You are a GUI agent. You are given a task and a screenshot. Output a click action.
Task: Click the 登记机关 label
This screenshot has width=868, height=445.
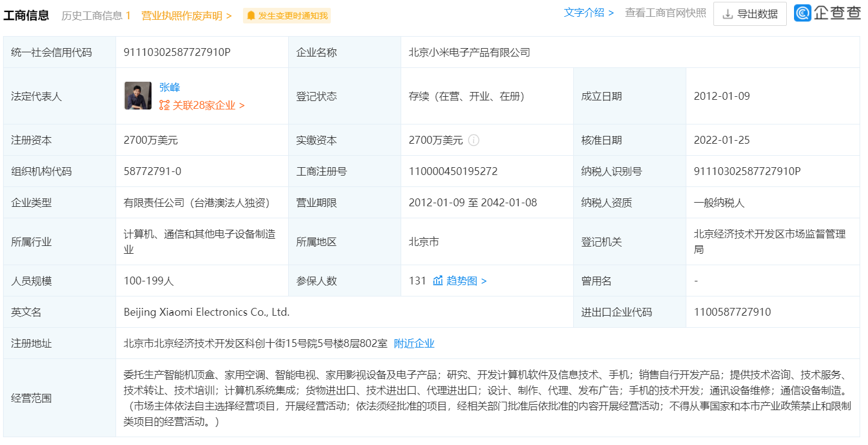coord(602,242)
